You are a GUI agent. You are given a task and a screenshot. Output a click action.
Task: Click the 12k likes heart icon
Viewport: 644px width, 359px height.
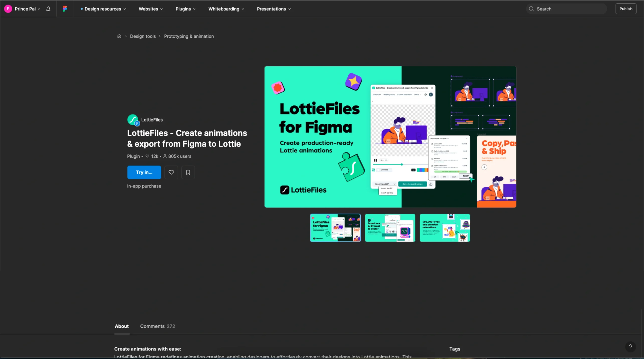tap(147, 156)
